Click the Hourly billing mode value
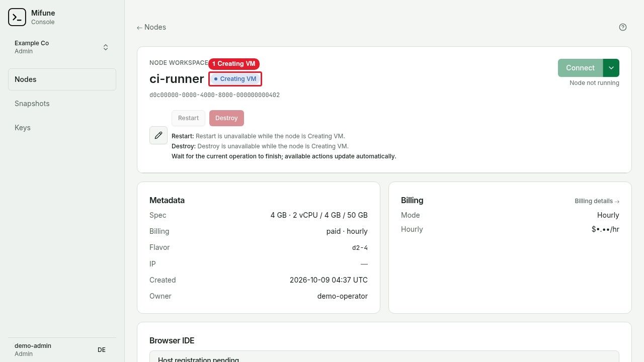 pos(608,215)
